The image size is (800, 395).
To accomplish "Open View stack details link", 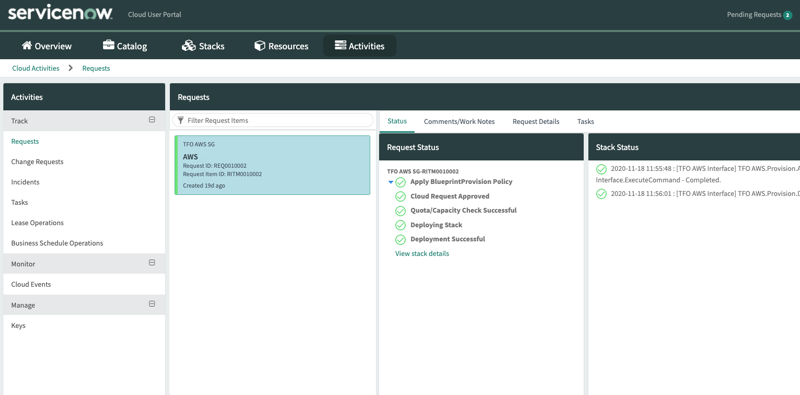I will point(422,254).
